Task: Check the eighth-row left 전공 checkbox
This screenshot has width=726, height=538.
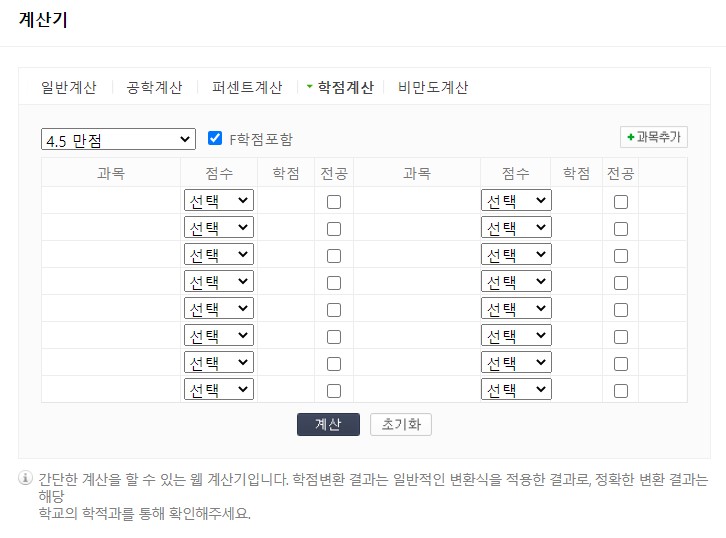Action: click(334, 391)
